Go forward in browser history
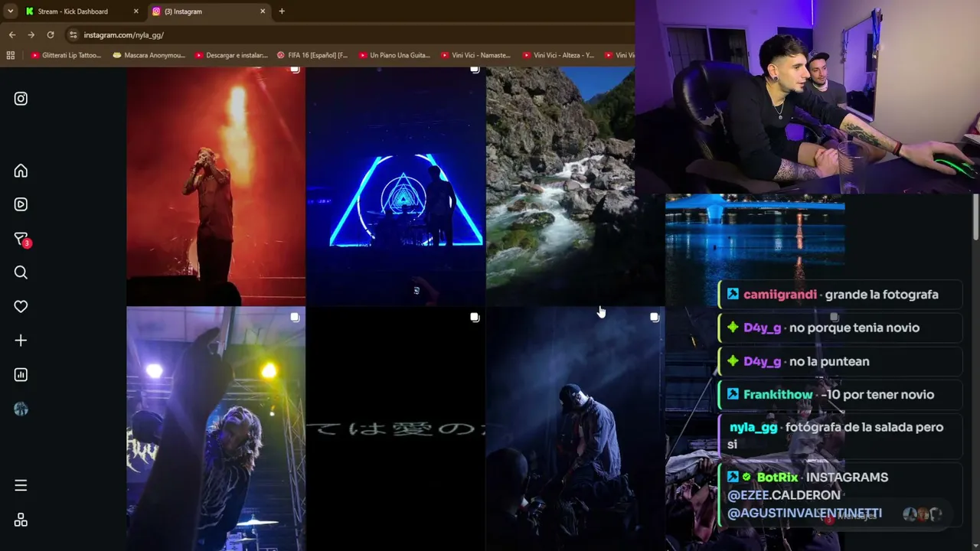The width and height of the screenshot is (980, 551). (31, 34)
